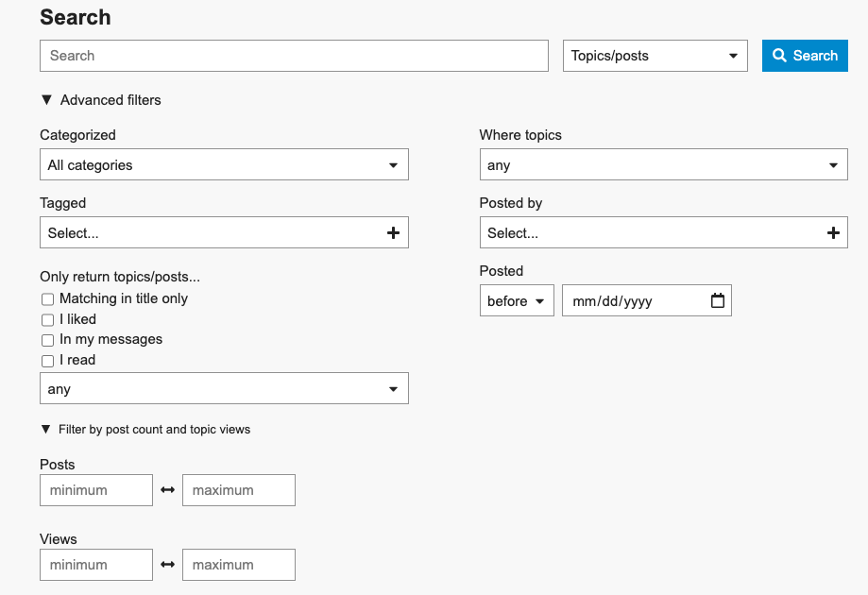Toggle the I read checkbox

(x=48, y=361)
